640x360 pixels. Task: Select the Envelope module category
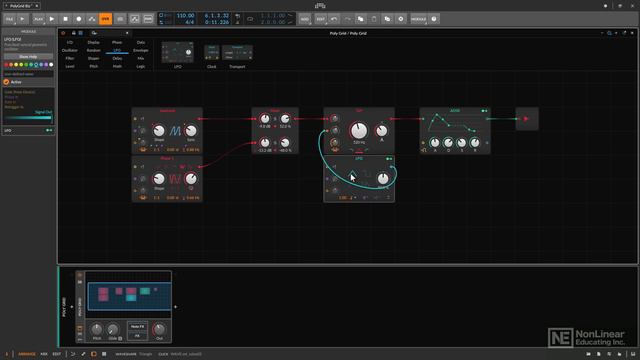click(141, 50)
